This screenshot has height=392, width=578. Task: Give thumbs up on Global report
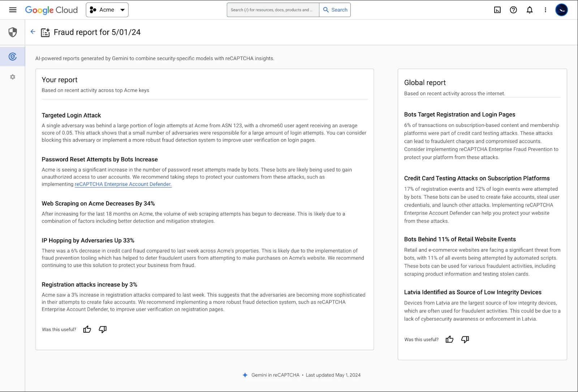pyautogui.click(x=449, y=340)
